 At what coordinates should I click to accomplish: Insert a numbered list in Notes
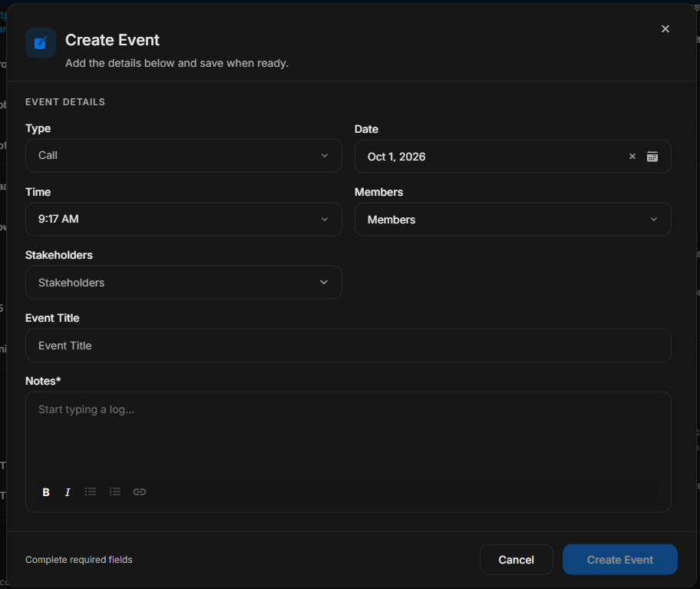115,491
